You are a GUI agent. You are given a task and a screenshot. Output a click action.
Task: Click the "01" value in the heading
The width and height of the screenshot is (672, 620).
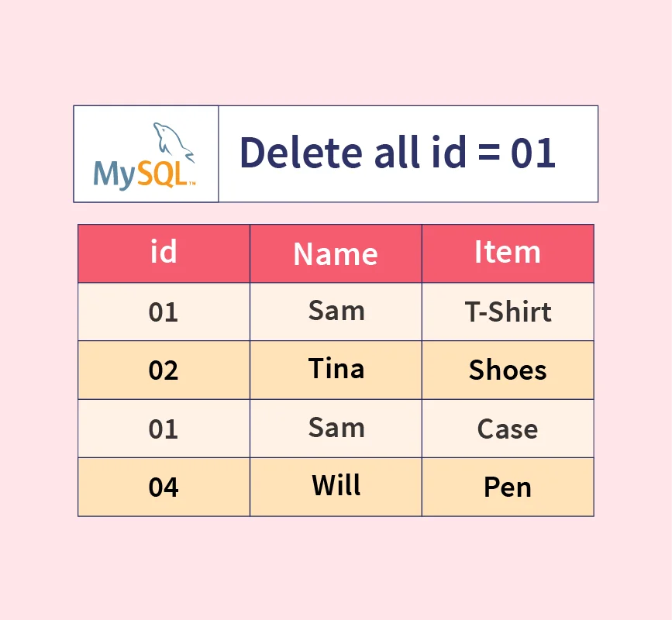[533, 153]
